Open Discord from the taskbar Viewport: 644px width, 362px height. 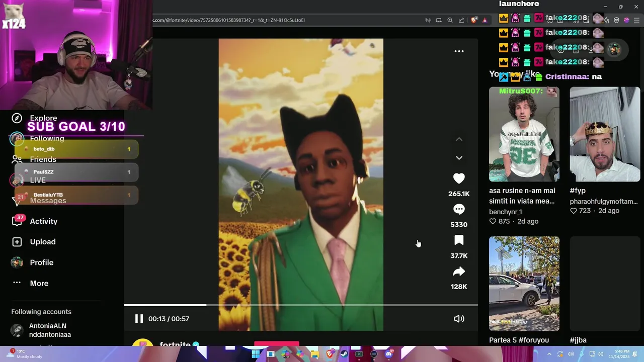coord(389,354)
